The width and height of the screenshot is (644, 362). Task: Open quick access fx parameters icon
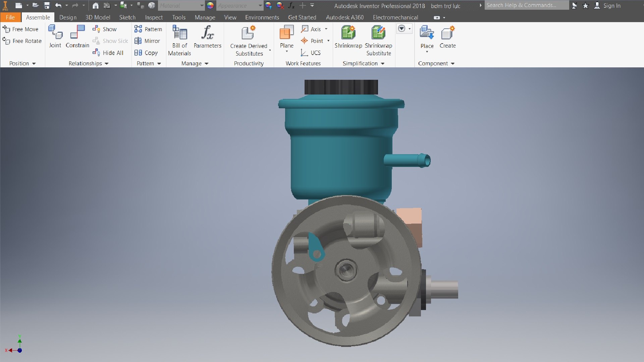(291, 5)
